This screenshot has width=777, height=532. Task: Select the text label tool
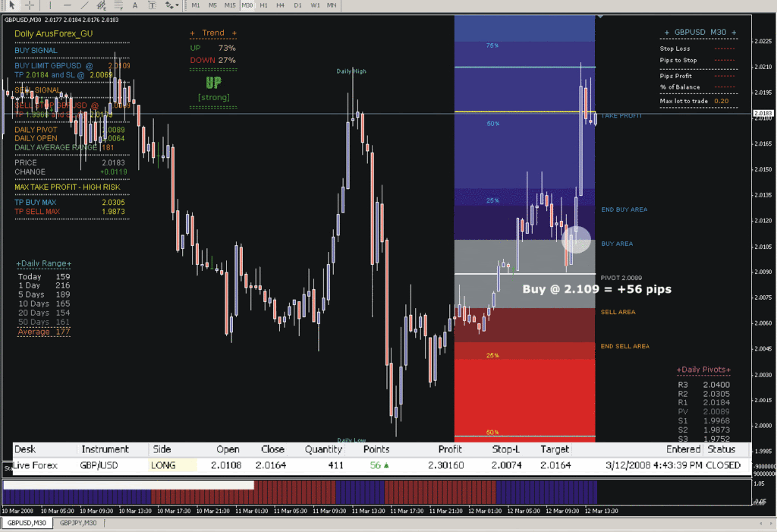click(x=153, y=5)
